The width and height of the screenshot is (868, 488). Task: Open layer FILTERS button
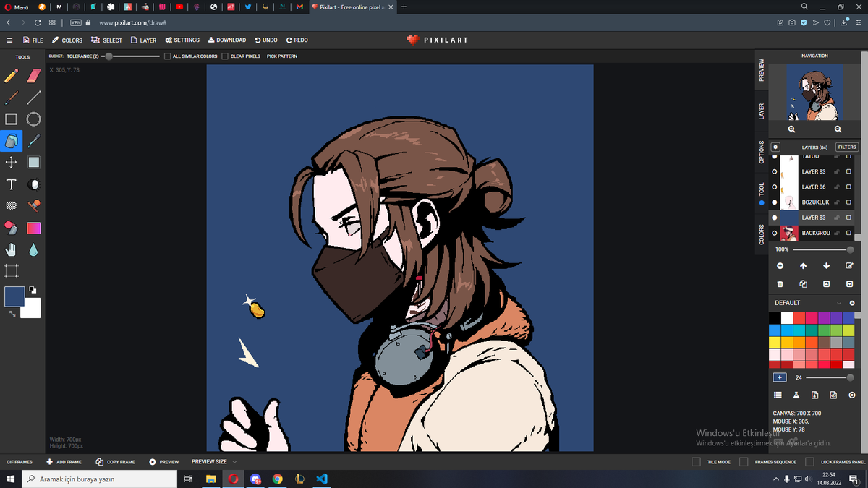847,147
